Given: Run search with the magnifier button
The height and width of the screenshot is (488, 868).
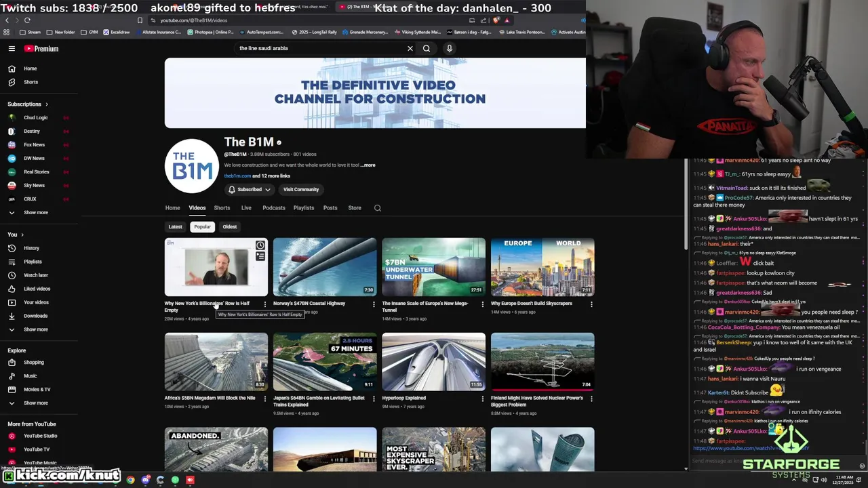Looking at the screenshot, I should point(427,48).
